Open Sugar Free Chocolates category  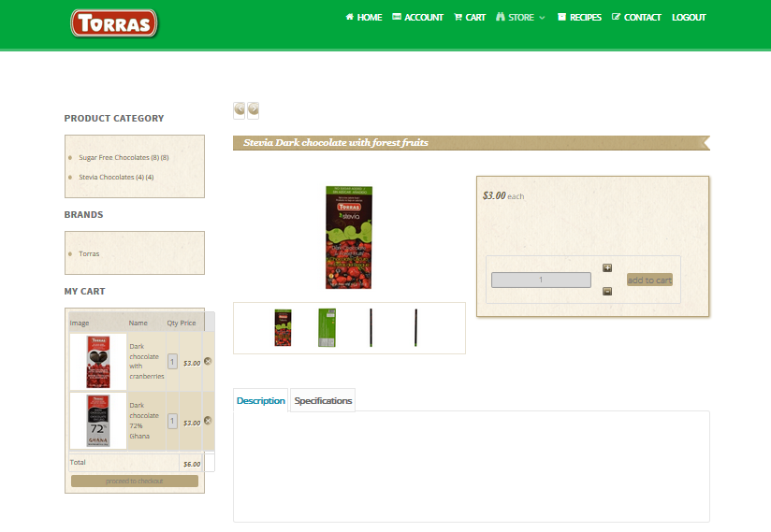coord(124,158)
